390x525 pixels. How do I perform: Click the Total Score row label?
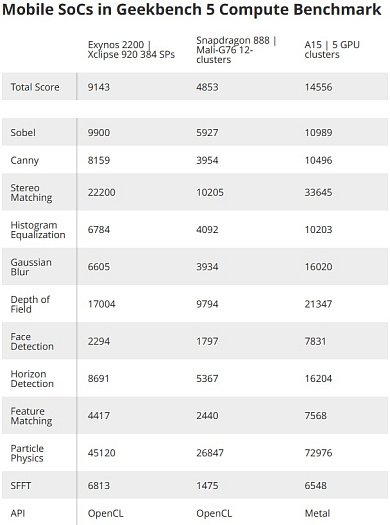35,87
